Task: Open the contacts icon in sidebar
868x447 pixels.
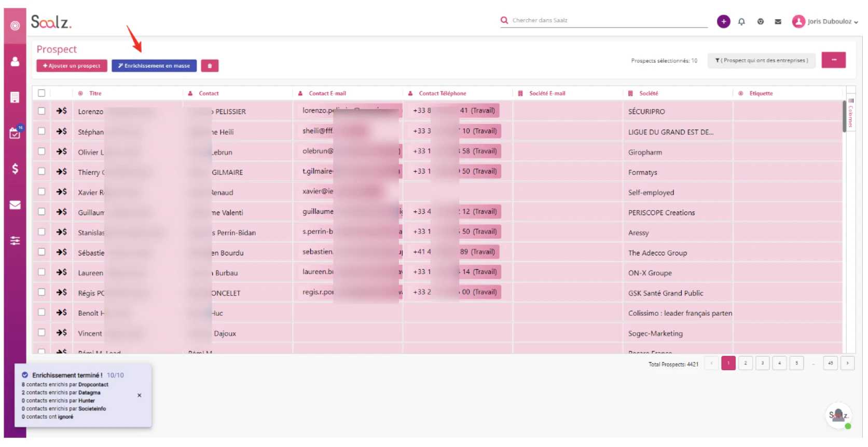Action: 15,62
